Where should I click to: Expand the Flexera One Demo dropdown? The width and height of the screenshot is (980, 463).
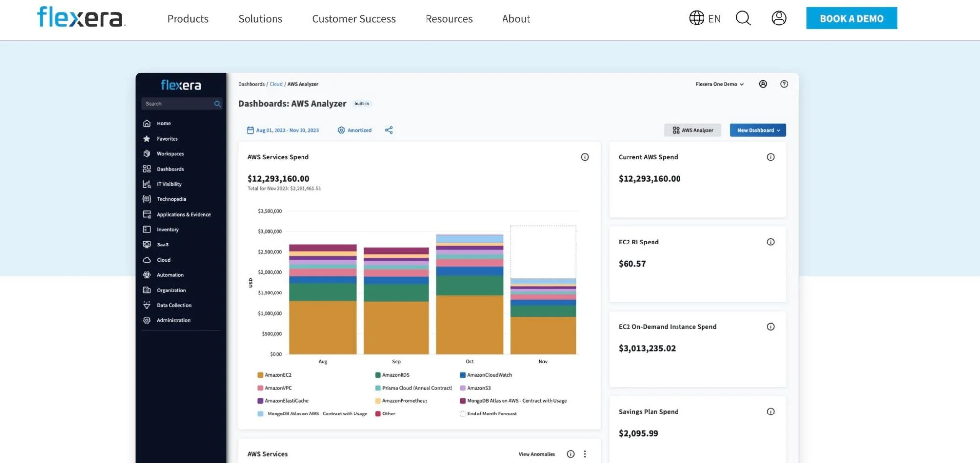coord(720,84)
